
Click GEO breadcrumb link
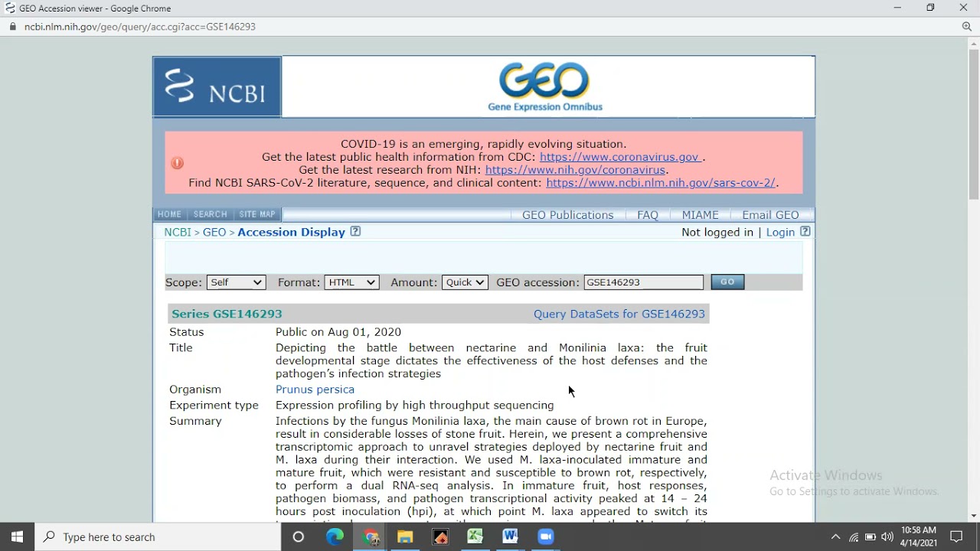point(214,232)
